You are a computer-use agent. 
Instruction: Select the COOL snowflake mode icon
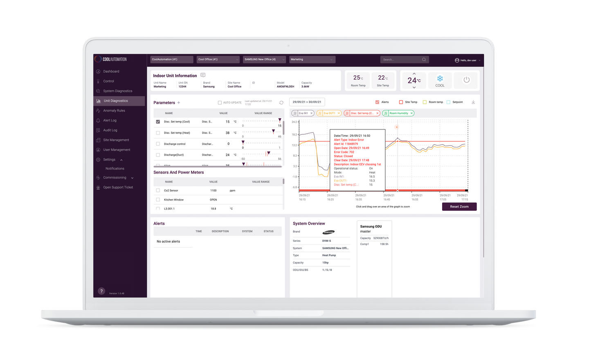[x=440, y=79]
